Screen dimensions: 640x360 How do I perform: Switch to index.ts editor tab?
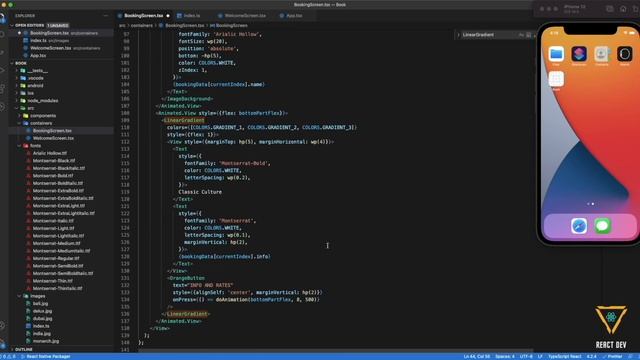click(191, 16)
